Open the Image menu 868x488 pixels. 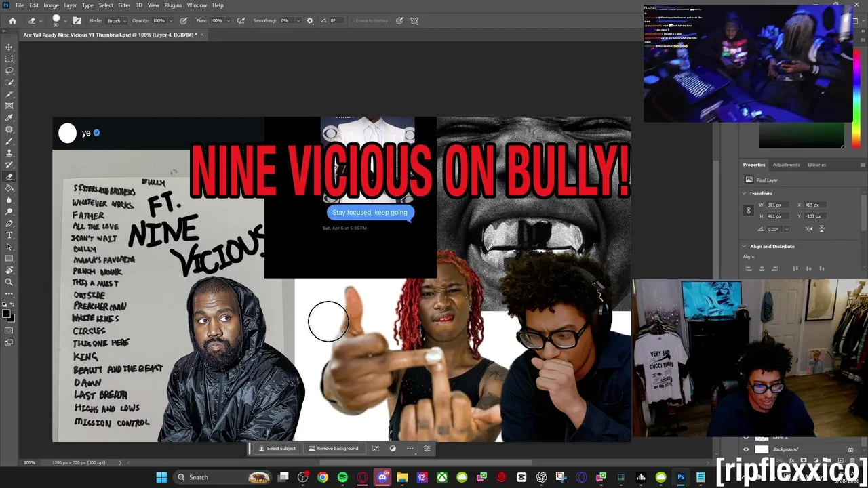[x=52, y=5]
